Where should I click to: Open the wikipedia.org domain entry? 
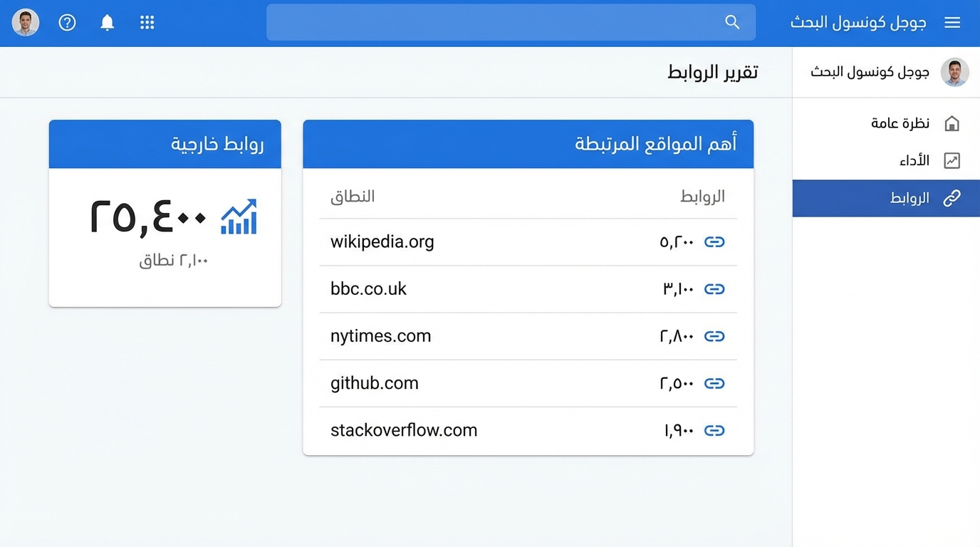tap(382, 242)
